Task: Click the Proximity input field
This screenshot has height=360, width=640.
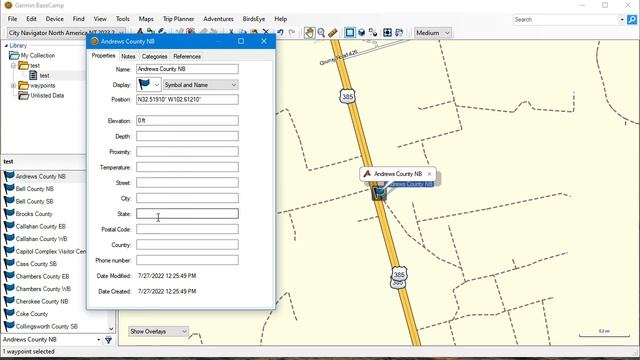Action: (187, 151)
